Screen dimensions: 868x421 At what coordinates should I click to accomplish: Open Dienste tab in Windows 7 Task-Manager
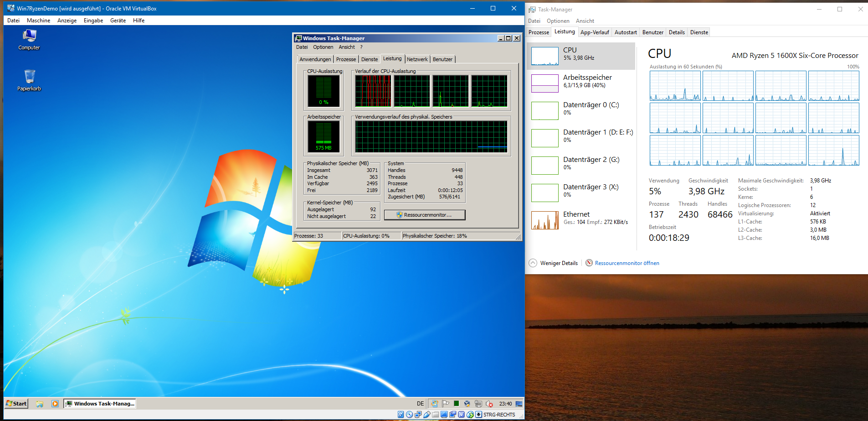(x=370, y=59)
